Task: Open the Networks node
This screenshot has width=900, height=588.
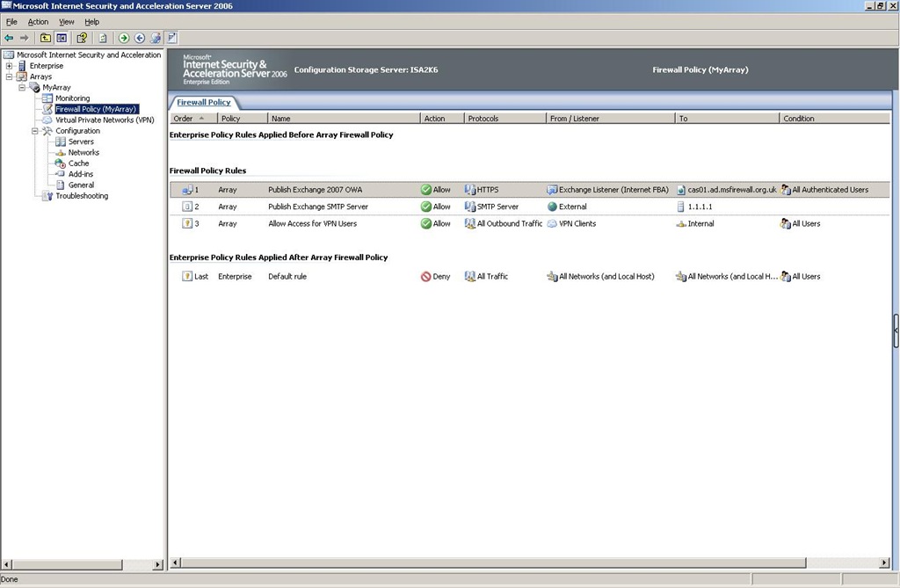Action: (83, 153)
